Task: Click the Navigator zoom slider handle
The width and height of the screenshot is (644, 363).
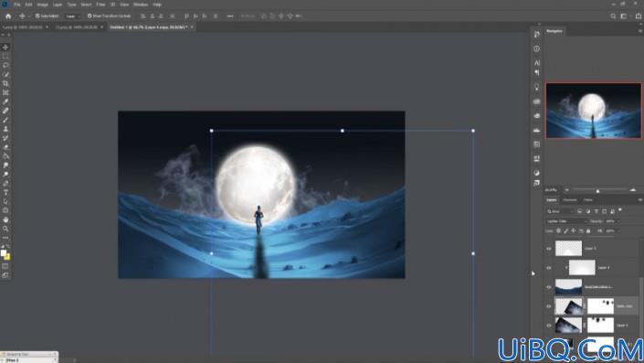Action: point(597,191)
